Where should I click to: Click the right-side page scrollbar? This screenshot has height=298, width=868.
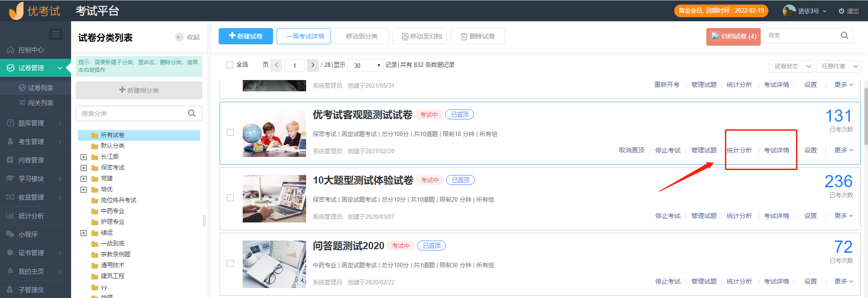[865, 118]
